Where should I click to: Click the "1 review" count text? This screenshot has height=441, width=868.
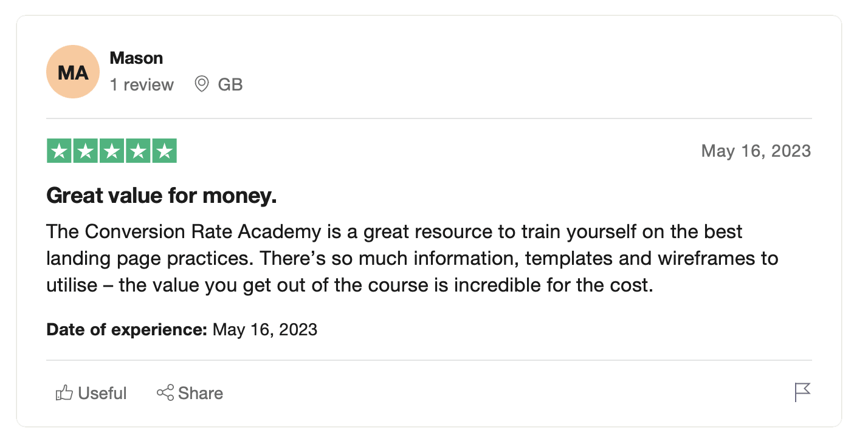[x=142, y=84]
